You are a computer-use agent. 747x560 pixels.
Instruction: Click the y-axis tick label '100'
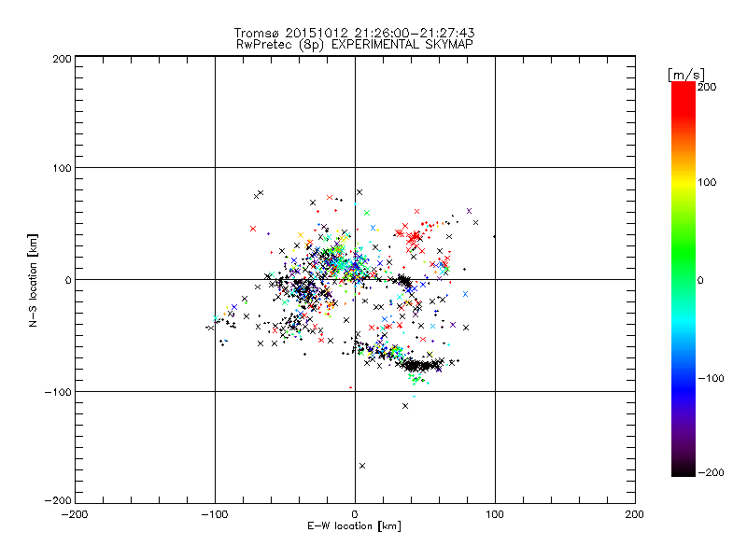(x=62, y=168)
